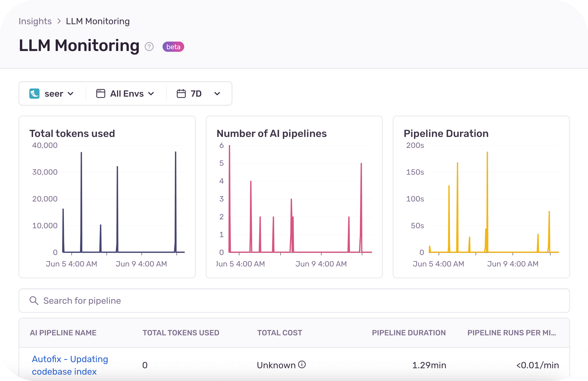Go to Insights breadcrumb
The width and height of the screenshot is (588, 381).
coord(35,21)
